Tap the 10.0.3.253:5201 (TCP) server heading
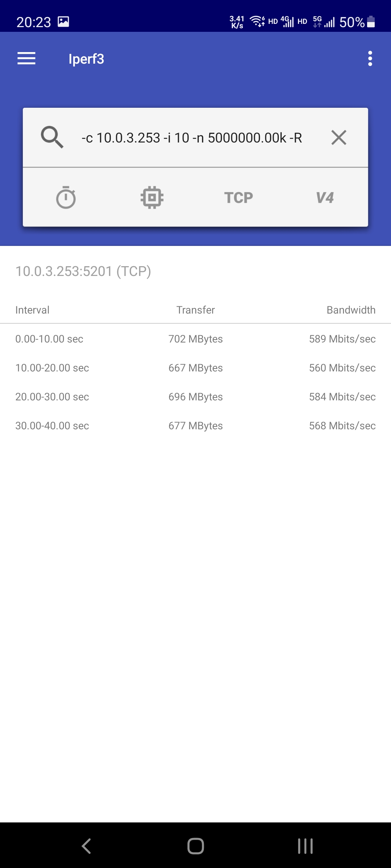The height and width of the screenshot is (868, 391). [x=83, y=271]
